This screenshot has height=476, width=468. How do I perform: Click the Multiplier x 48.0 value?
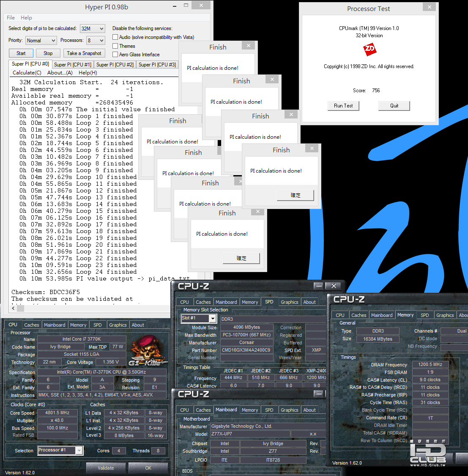pyautogui.click(x=57, y=421)
